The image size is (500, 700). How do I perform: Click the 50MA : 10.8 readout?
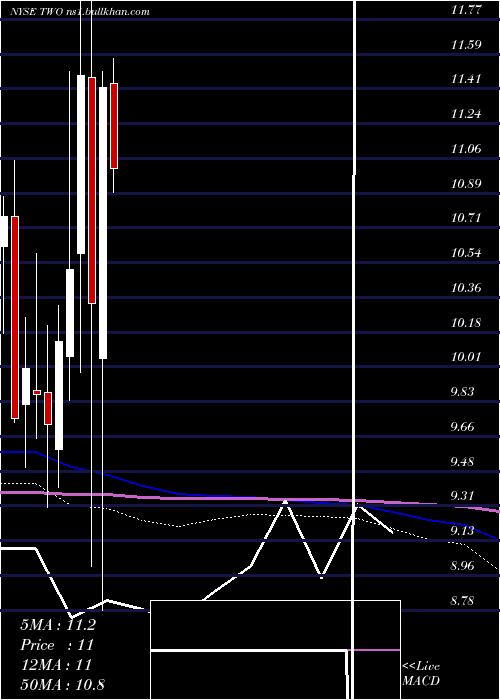[x=62, y=684]
